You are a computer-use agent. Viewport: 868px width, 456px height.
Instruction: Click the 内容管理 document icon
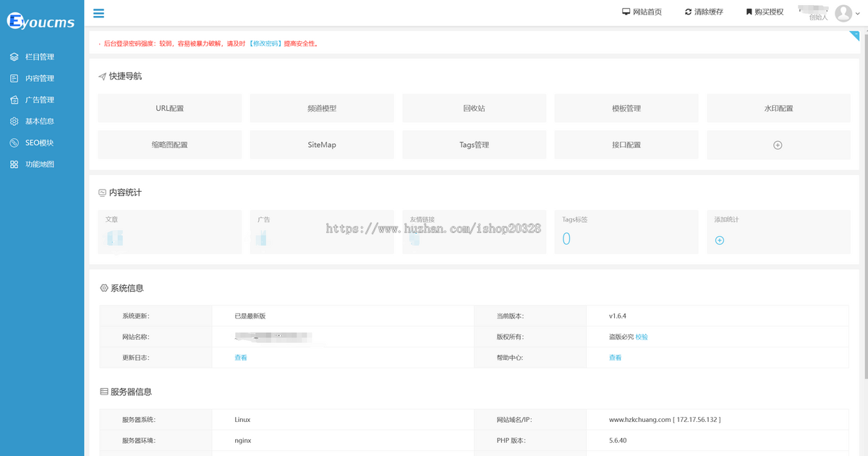click(x=14, y=78)
